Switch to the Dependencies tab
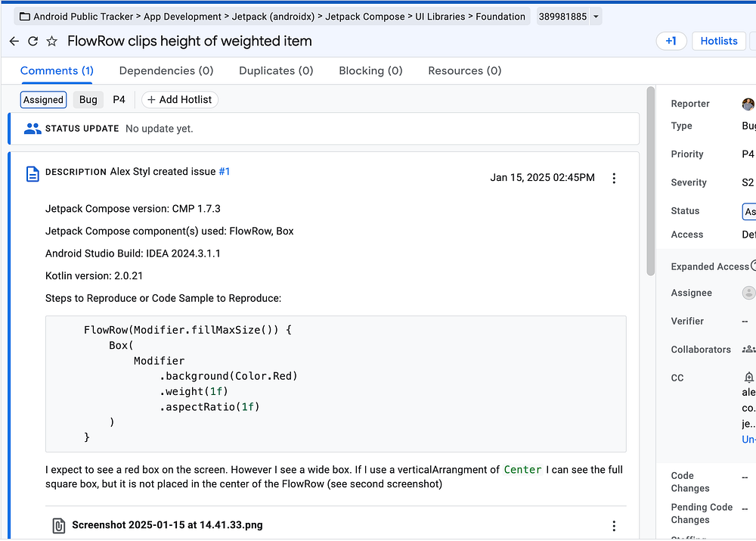This screenshot has height=541, width=756. pos(166,71)
